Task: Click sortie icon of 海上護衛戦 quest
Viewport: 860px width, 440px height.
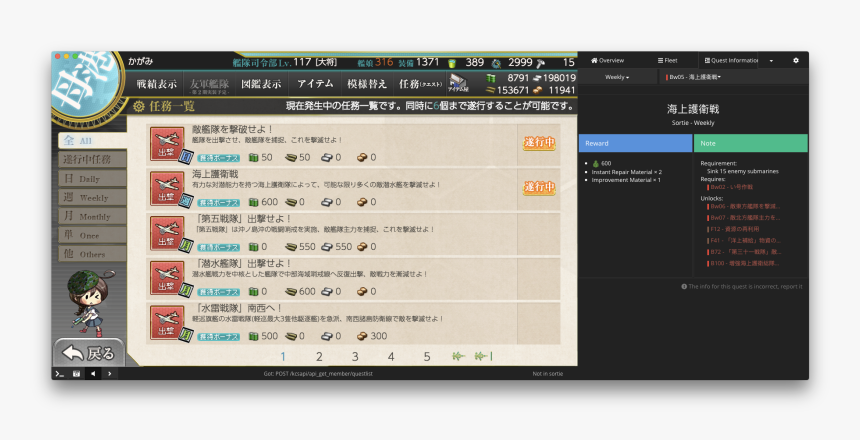Action: [x=167, y=189]
